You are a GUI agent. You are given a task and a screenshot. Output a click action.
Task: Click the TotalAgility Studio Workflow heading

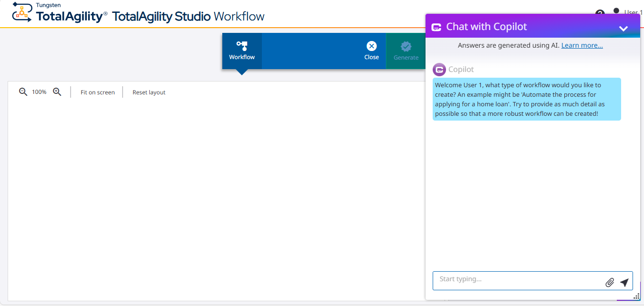point(188,16)
